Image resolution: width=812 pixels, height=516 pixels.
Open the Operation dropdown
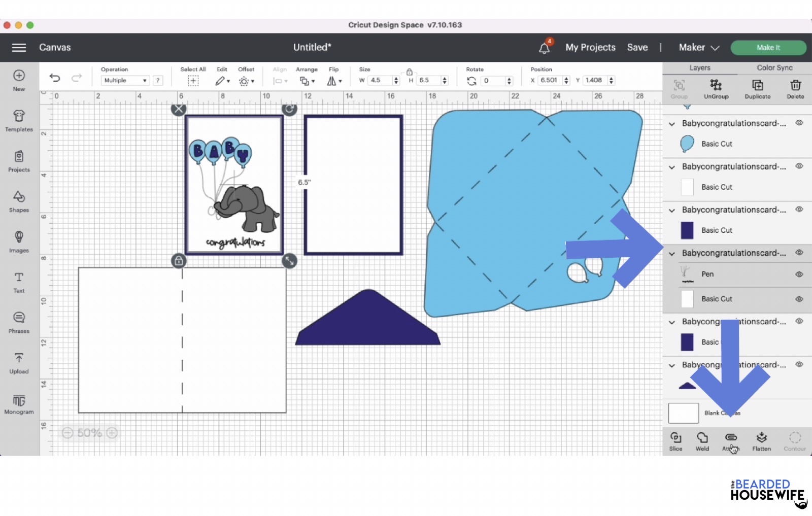click(125, 80)
